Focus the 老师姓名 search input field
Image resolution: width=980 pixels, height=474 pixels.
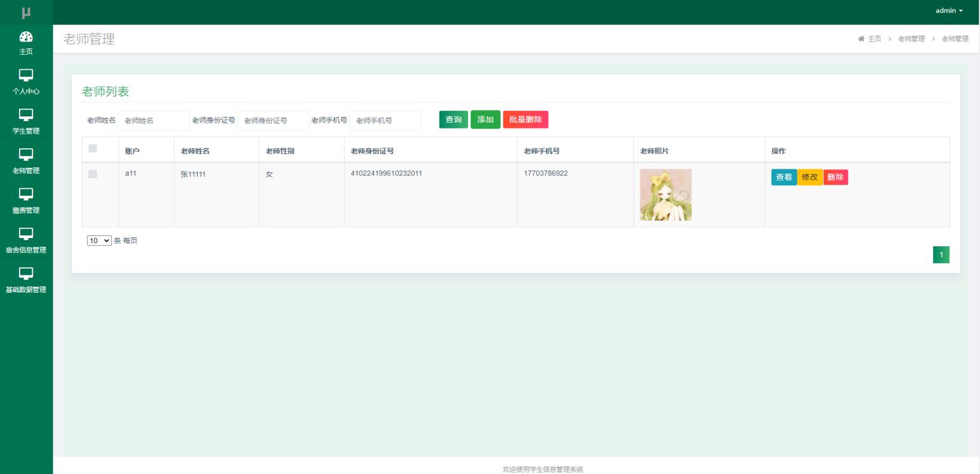(x=154, y=120)
